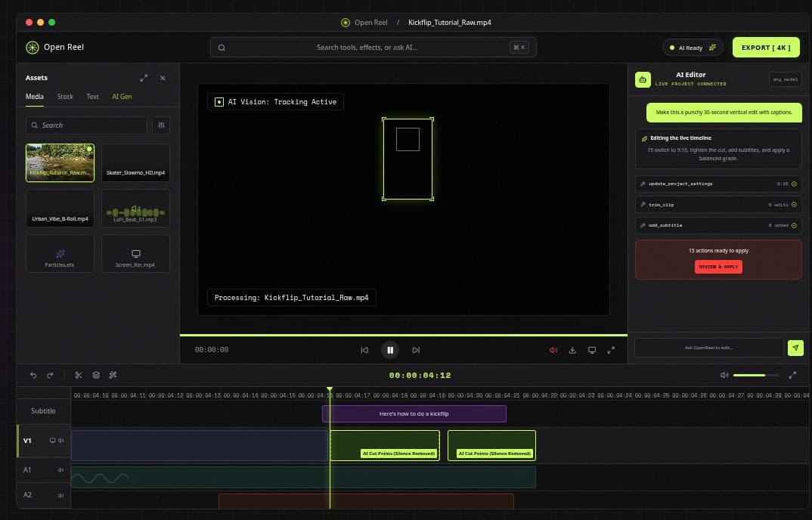Expand the timeline with arrows icon
This screenshot has width=812, height=520.
(x=792, y=375)
